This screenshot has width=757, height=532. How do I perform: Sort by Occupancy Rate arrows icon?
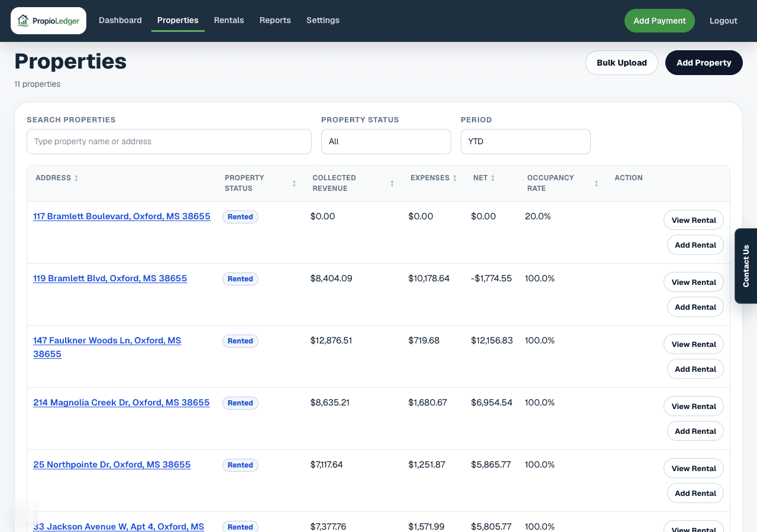(x=596, y=183)
